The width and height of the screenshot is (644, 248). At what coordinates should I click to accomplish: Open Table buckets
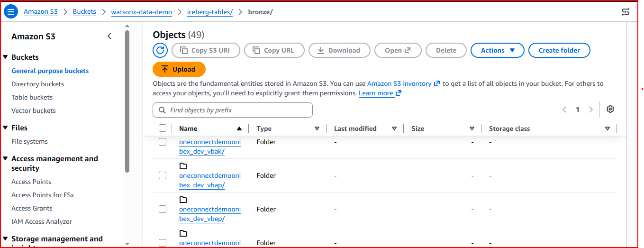[32, 97]
